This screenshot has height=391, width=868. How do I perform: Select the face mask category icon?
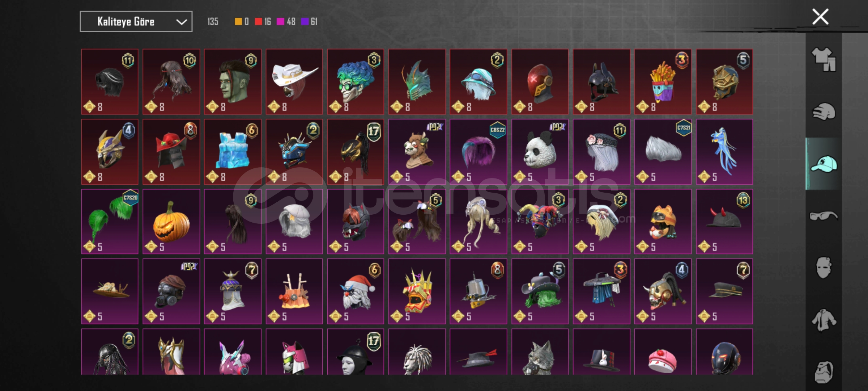[824, 268]
